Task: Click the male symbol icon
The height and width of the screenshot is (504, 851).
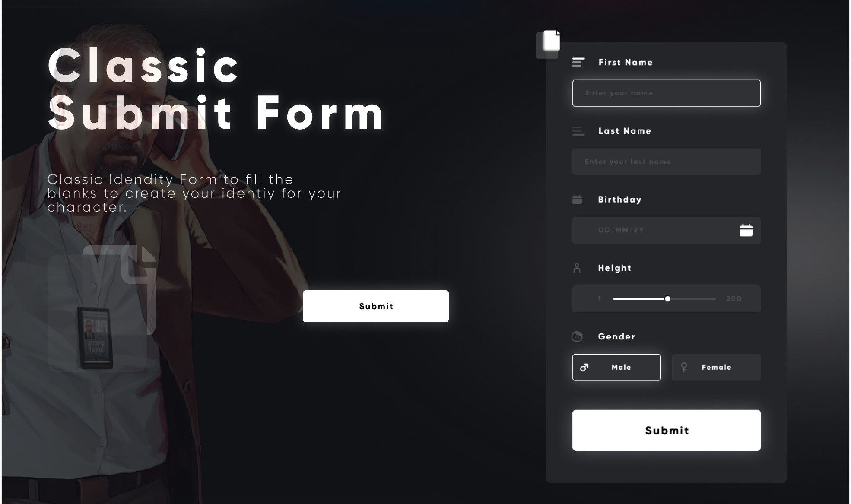Action: pos(584,368)
